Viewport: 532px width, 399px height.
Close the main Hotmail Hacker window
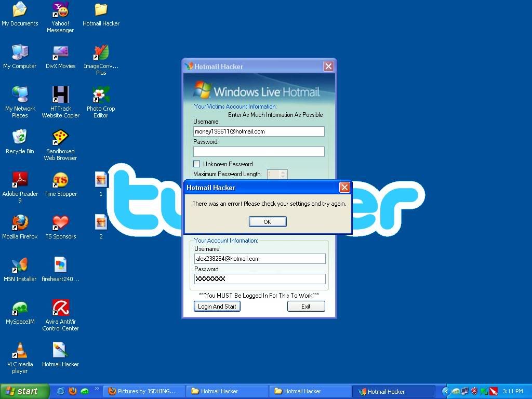point(328,66)
